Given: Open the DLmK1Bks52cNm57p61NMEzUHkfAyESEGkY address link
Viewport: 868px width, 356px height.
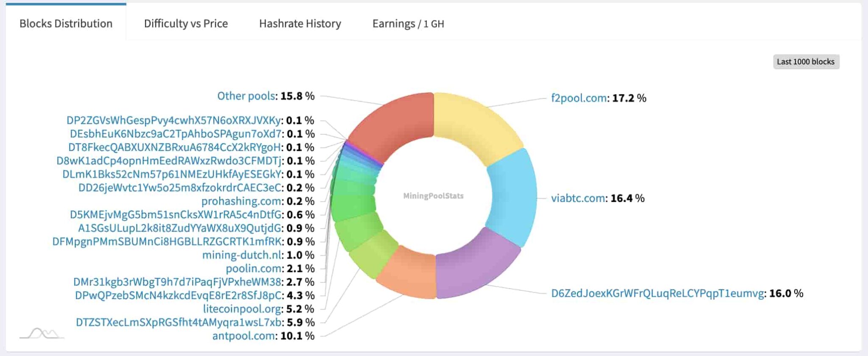Looking at the screenshot, I should (172, 174).
